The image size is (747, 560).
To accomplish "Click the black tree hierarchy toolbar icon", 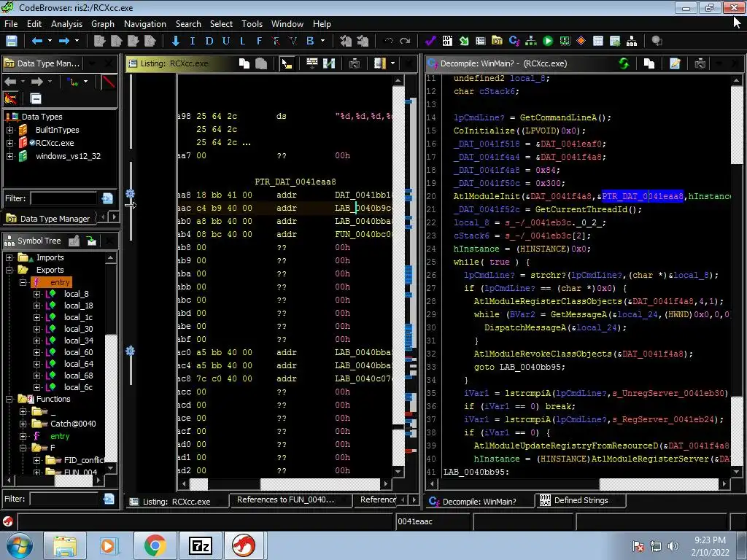I will 632,41.
